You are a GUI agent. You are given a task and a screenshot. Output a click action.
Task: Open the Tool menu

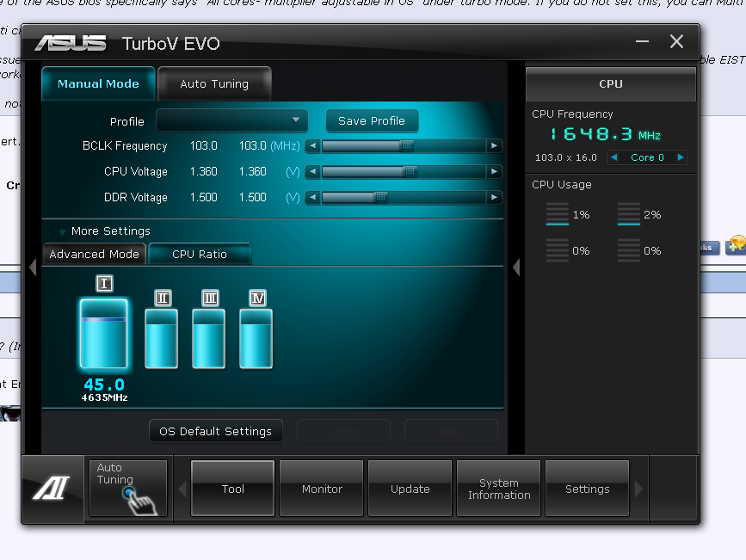(232, 489)
